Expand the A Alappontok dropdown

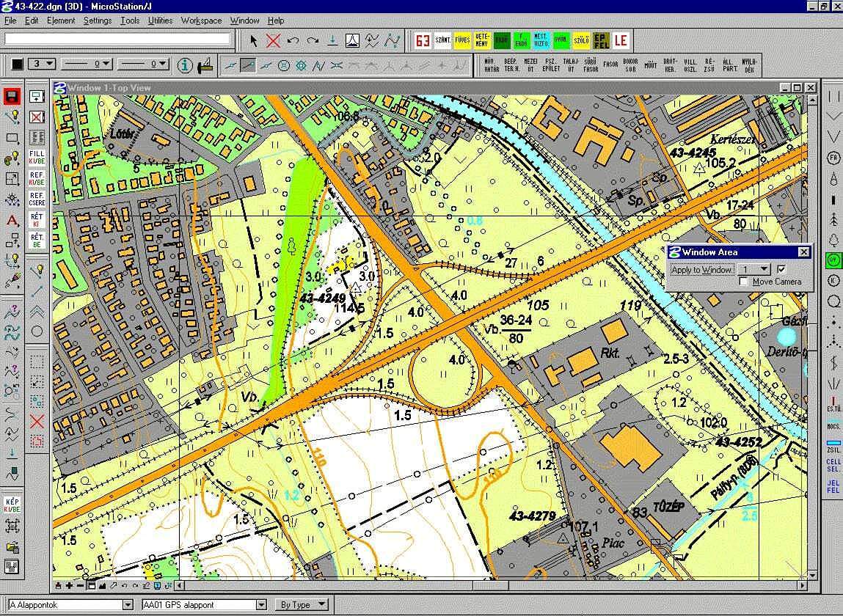(x=128, y=605)
